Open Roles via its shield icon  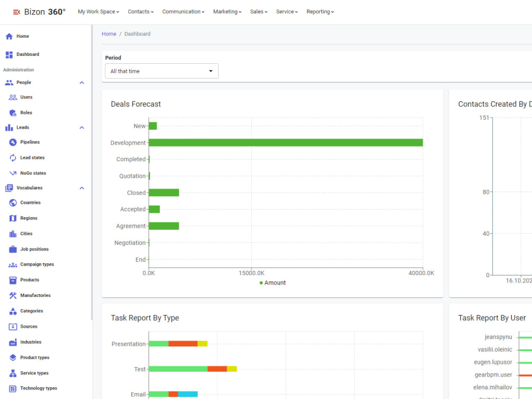click(13, 113)
